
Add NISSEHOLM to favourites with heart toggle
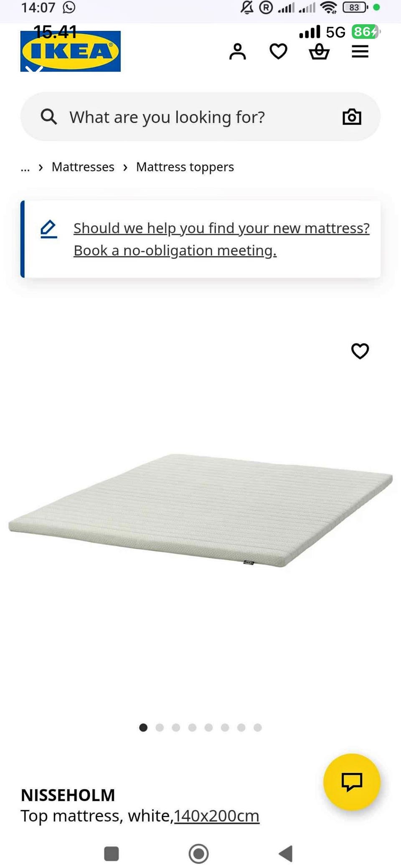coord(360,351)
